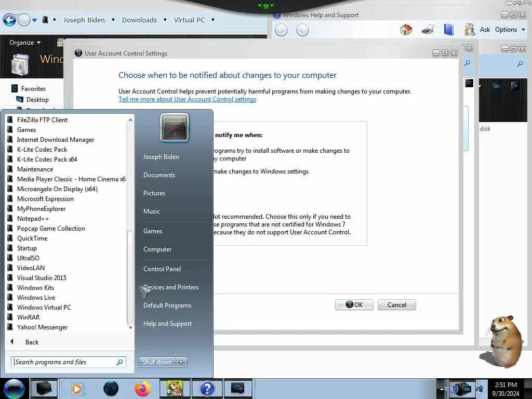The height and width of the screenshot is (399, 532).
Task: Open FileZilla FTP Client folder
Action: click(x=42, y=120)
